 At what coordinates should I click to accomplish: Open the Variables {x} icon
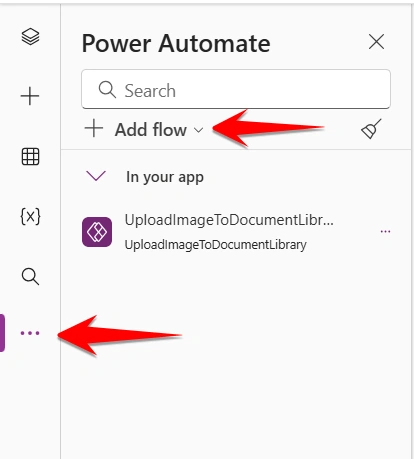pyautogui.click(x=30, y=217)
